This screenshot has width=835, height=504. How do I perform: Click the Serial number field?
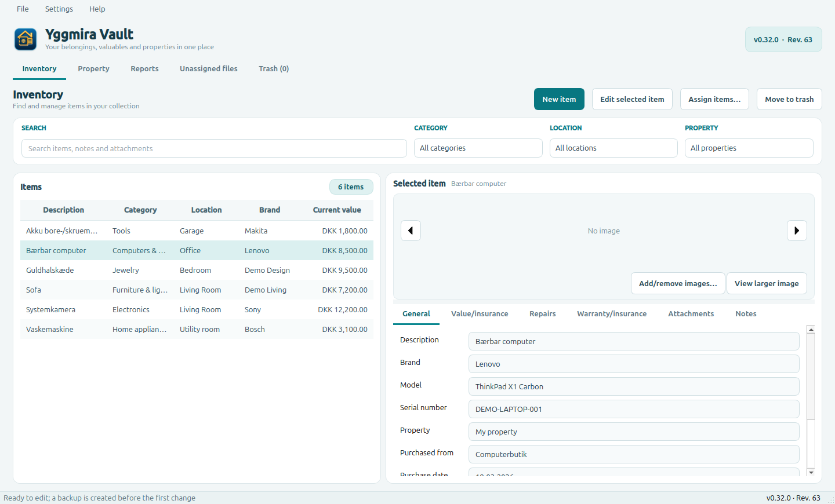click(634, 409)
